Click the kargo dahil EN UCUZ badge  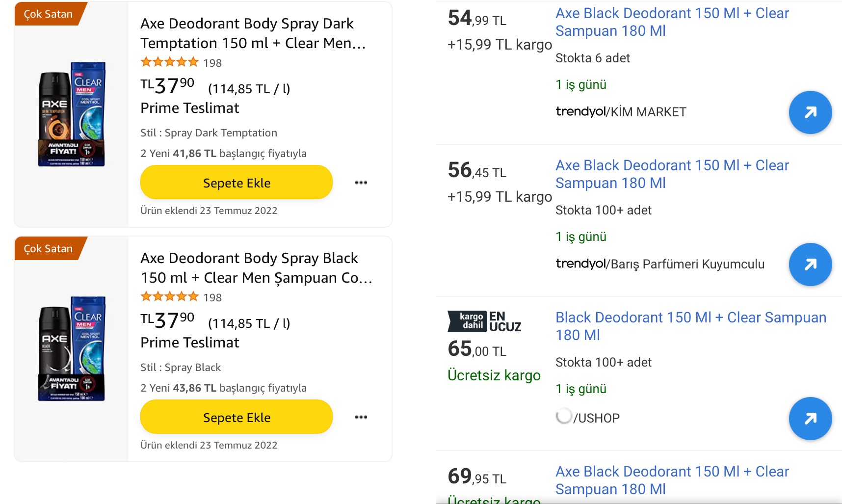tap(484, 321)
